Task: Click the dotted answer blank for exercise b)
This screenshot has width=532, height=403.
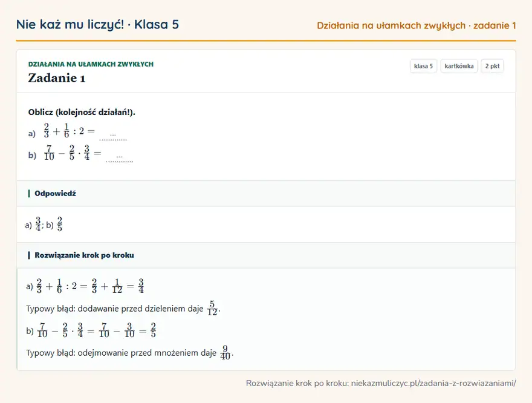Action: 120,158
